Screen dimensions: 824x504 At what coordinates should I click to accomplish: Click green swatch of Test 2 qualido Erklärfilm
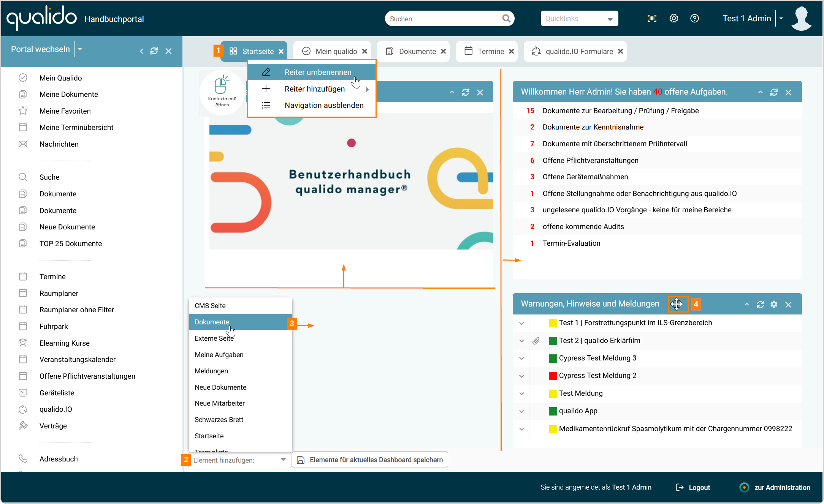[553, 341]
